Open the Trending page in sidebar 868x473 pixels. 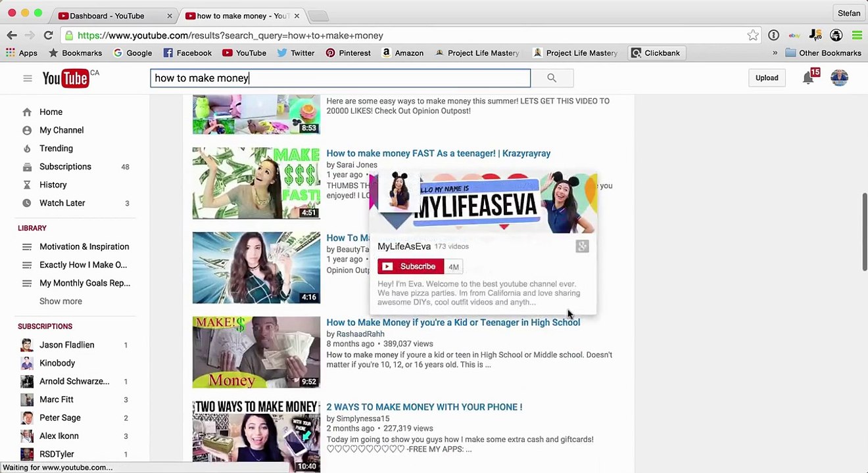[56, 148]
